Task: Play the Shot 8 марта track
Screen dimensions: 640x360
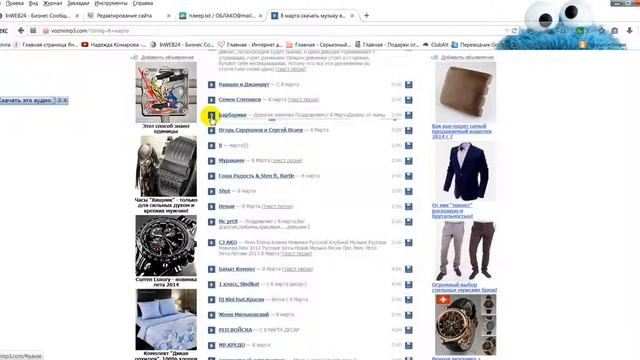Action: click(211, 191)
